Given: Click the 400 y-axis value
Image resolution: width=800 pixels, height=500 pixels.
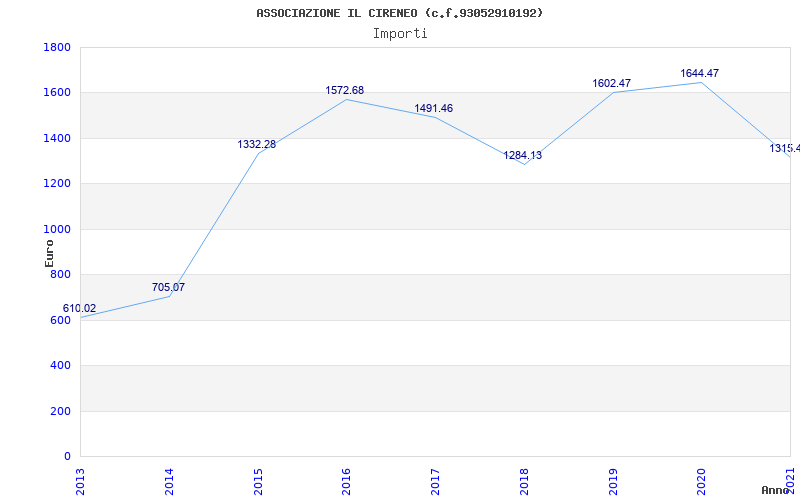Looking at the screenshot, I should [x=60, y=366].
